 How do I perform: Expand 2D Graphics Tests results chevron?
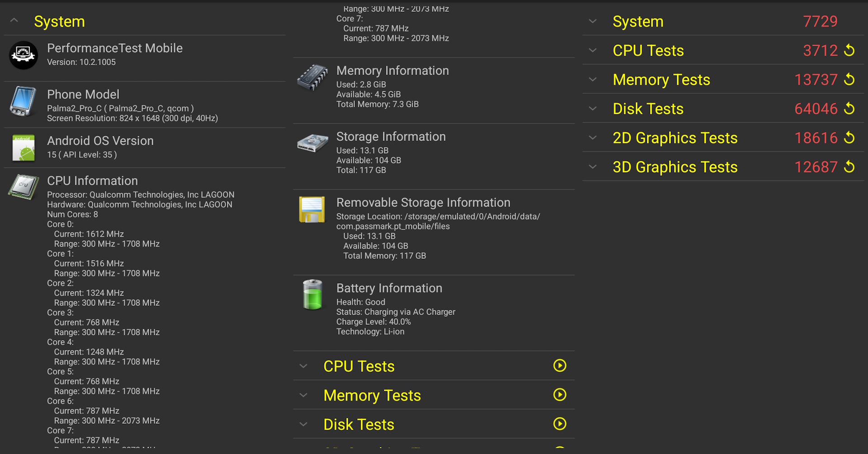click(x=593, y=138)
